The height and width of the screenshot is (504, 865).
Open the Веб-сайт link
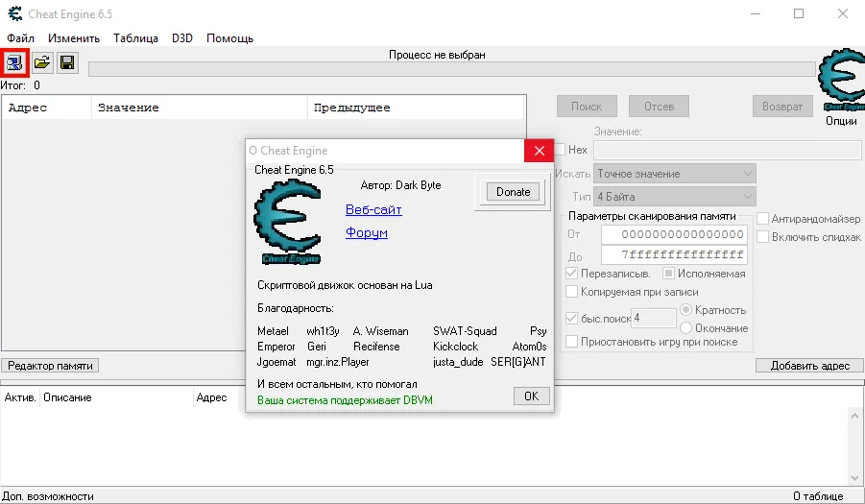coord(373,209)
